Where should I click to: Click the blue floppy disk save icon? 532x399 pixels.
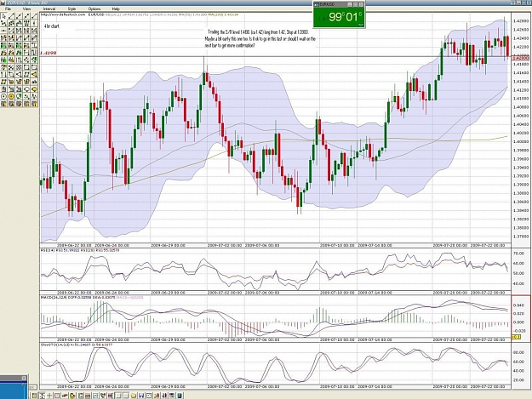pos(141,396)
